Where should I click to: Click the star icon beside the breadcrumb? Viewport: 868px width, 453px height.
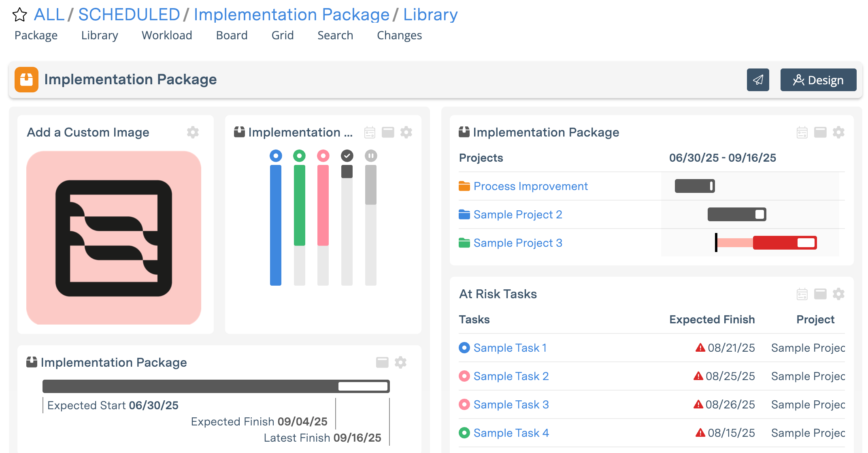point(19,15)
